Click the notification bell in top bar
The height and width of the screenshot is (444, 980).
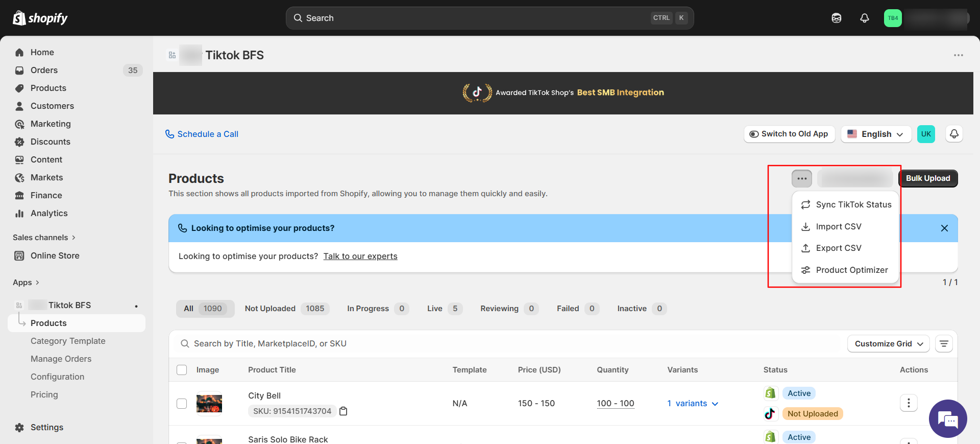click(864, 18)
